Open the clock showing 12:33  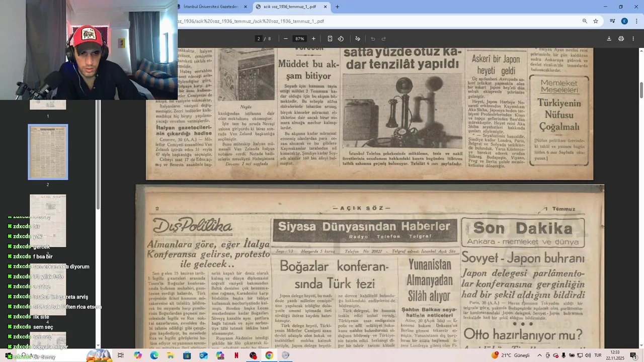[x=615, y=355]
